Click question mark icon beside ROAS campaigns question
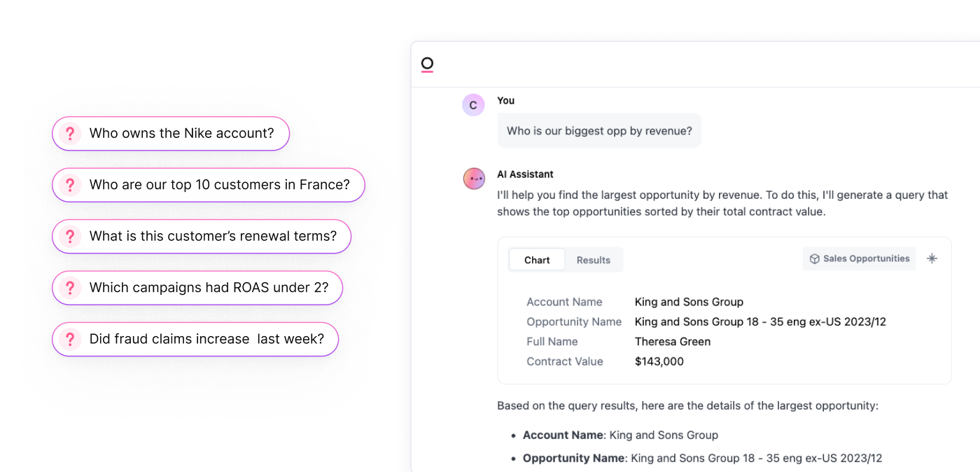Screen dimensions: 980x472 tap(70, 288)
